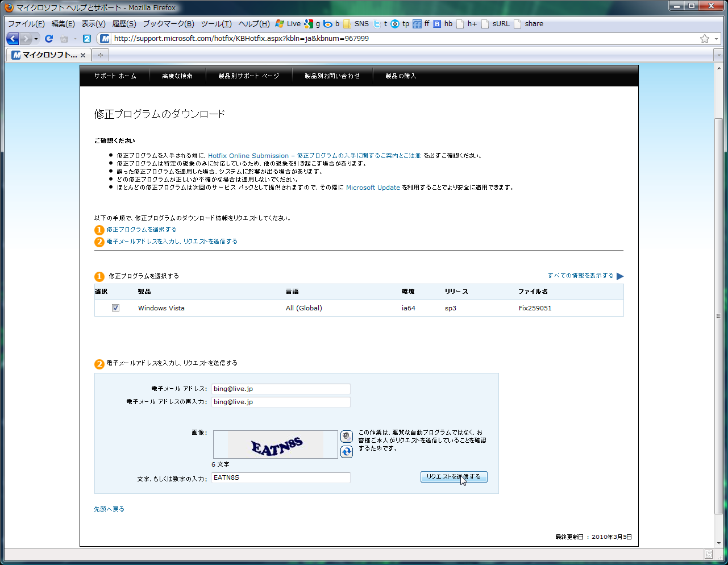Open the 編集 menu
Screen dimensions: 728x565
click(63, 24)
